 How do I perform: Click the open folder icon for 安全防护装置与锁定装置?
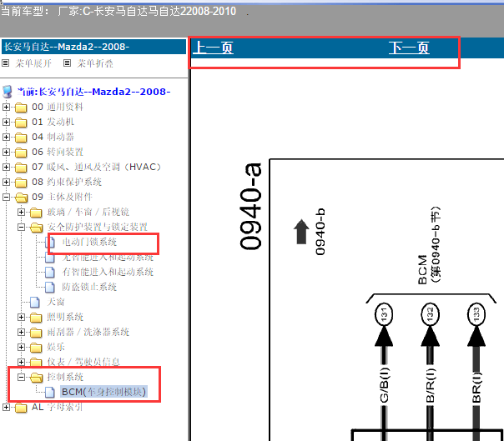coord(37,228)
